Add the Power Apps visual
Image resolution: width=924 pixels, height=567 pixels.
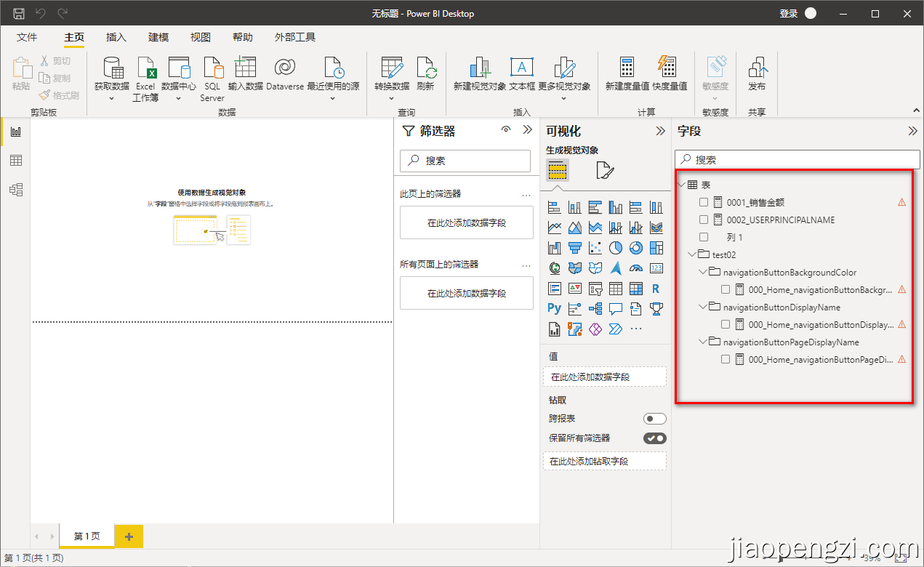point(595,329)
